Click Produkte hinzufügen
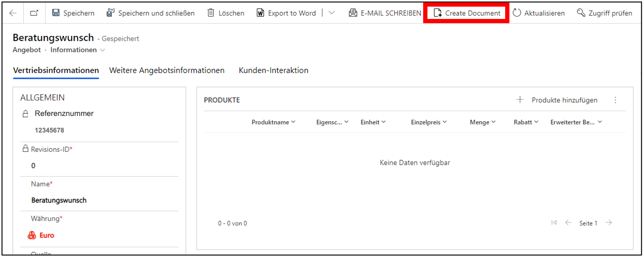 557,100
